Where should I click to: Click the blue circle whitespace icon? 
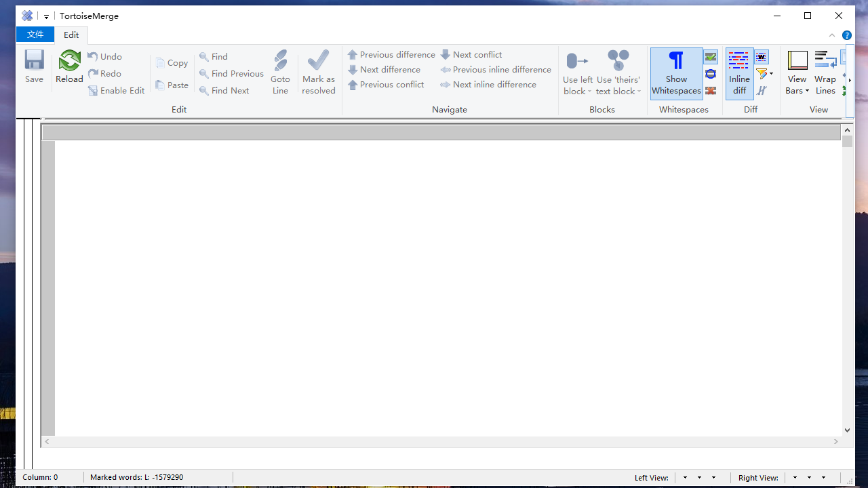[x=711, y=74]
